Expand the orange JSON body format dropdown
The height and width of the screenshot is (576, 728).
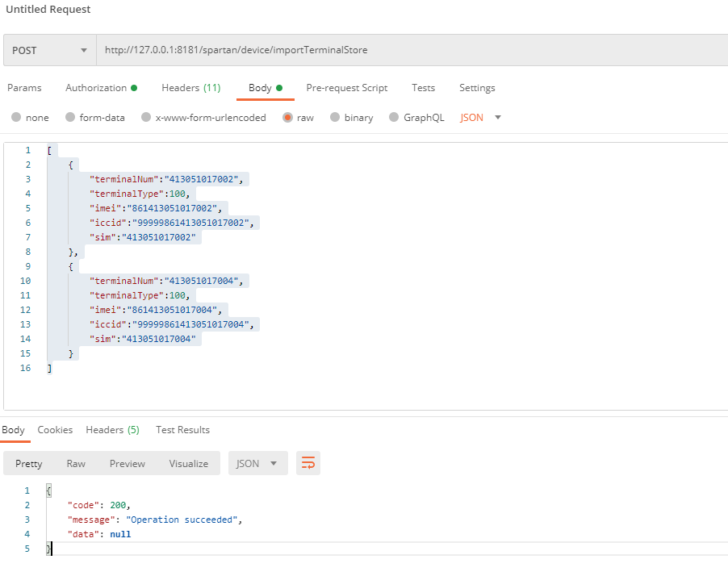(x=481, y=118)
